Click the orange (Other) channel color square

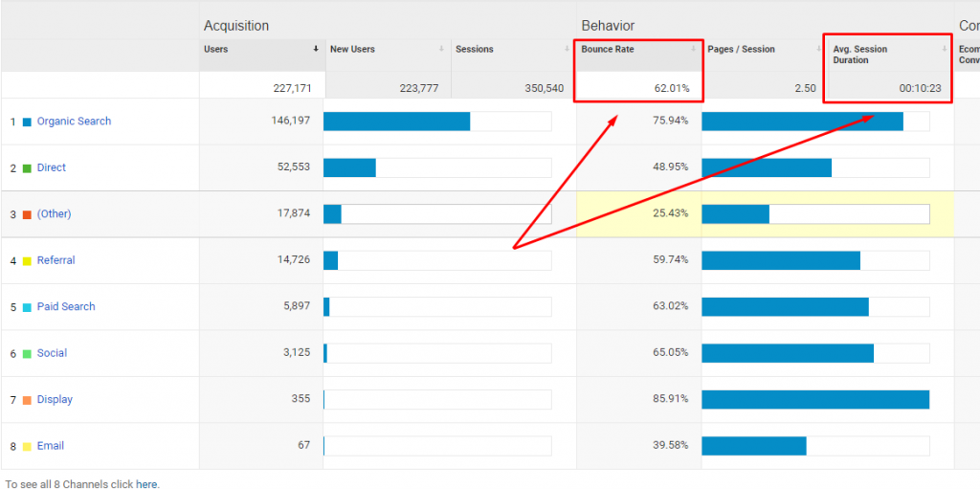pos(27,214)
